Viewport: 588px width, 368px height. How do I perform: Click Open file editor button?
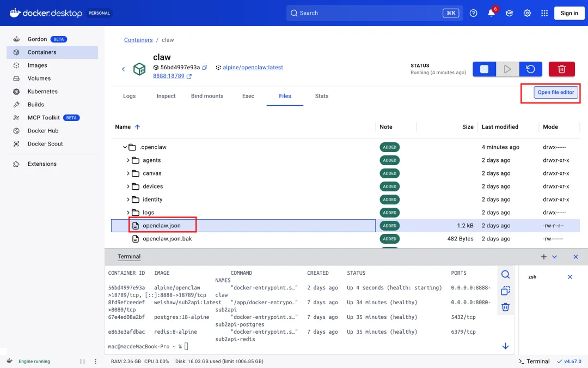tap(555, 93)
